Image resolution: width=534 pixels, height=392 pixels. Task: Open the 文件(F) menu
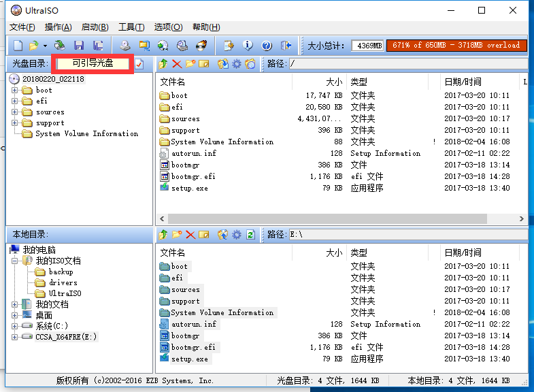pos(22,27)
